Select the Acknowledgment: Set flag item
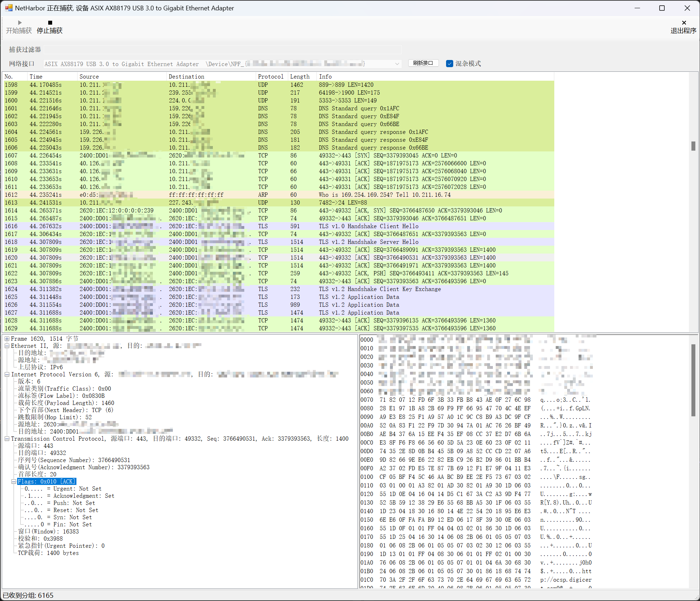This screenshot has width=700, height=601. click(69, 496)
